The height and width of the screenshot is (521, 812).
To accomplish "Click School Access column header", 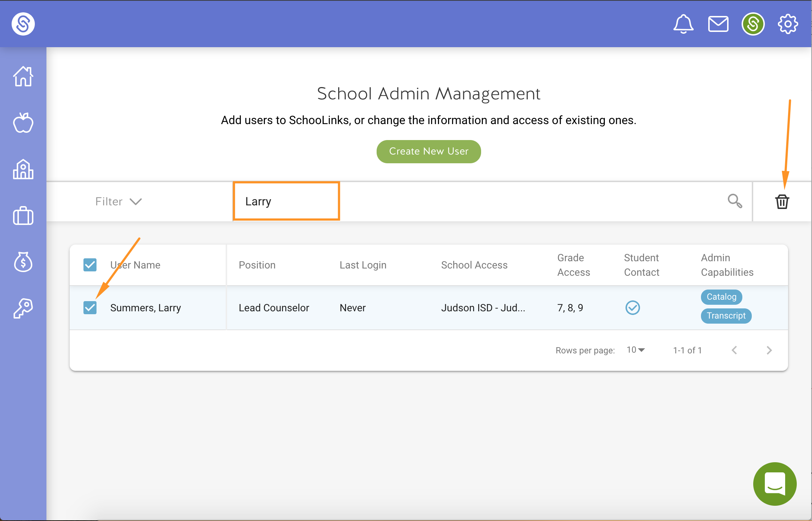I will [x=474, y=265].
